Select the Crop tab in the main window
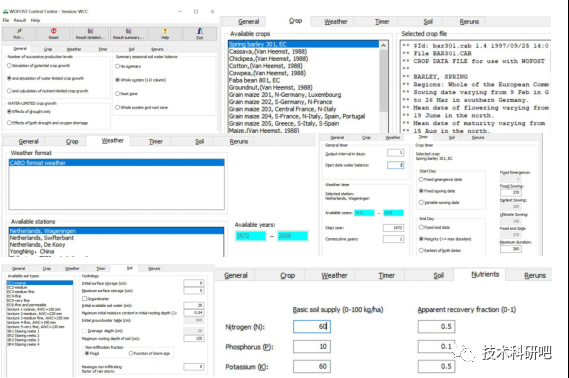The image size is (569, 378). (x=48, y=49)
